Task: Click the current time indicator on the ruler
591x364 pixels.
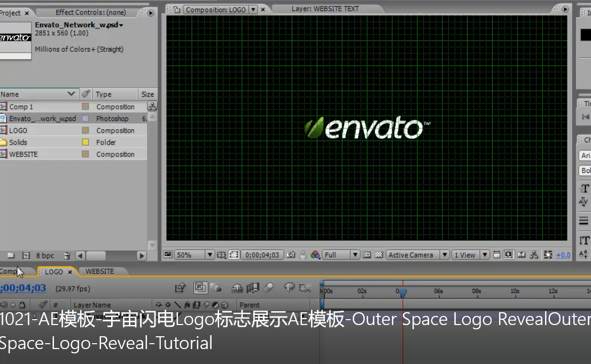Action: [402, 292]
